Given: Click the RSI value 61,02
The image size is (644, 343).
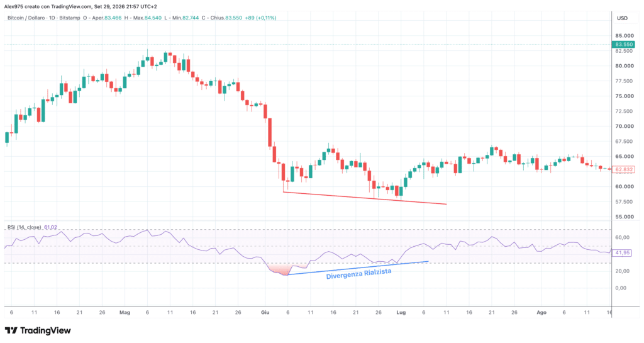Looking at the screenshot, I should (x=50, y=227).
